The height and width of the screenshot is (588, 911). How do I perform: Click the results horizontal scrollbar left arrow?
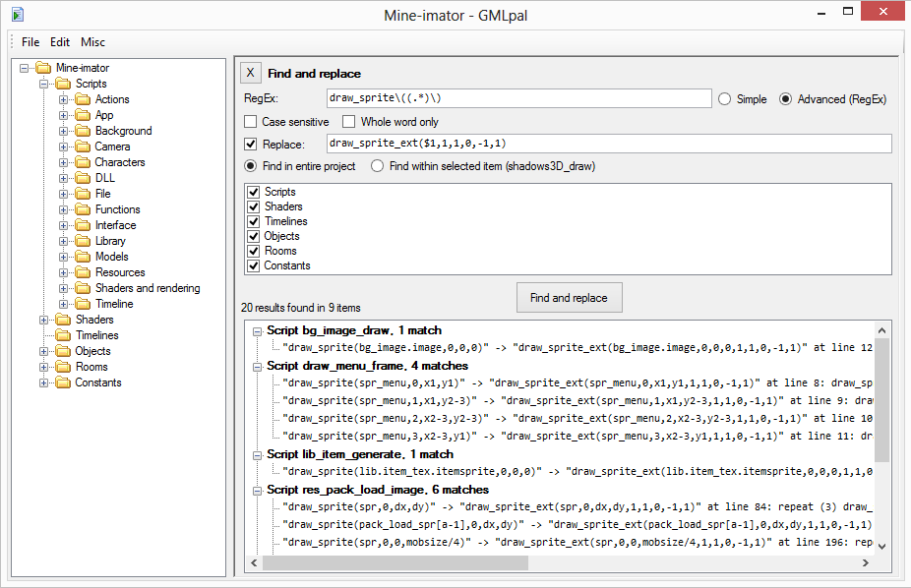tap(254, 562)
